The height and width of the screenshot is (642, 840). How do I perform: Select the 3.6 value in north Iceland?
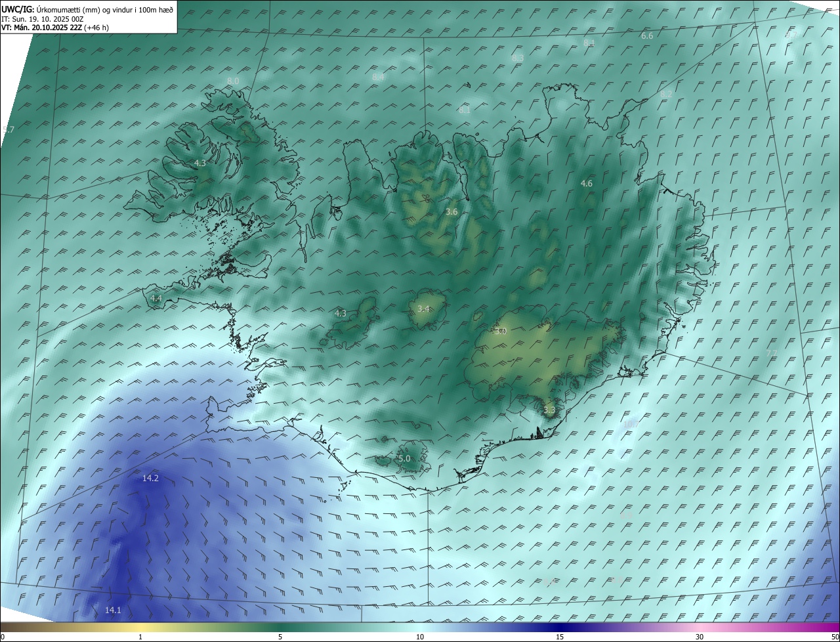coord(451,212)
